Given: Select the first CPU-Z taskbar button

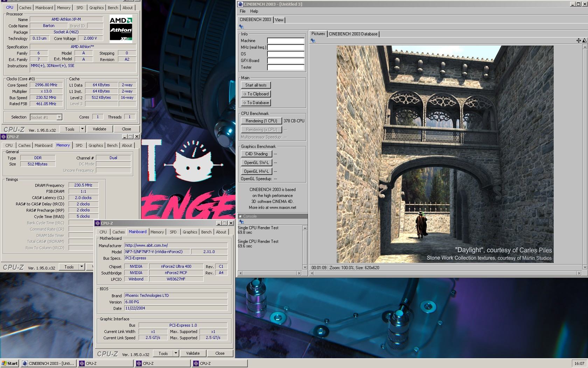Looking at the screenshot, I should tap(106, 363).
